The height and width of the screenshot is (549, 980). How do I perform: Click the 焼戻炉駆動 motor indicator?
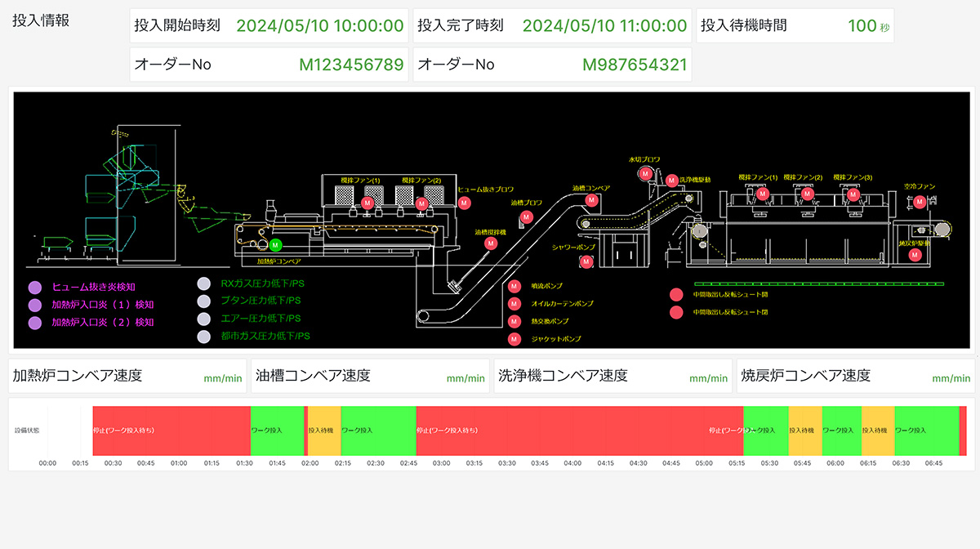(915, 255)
